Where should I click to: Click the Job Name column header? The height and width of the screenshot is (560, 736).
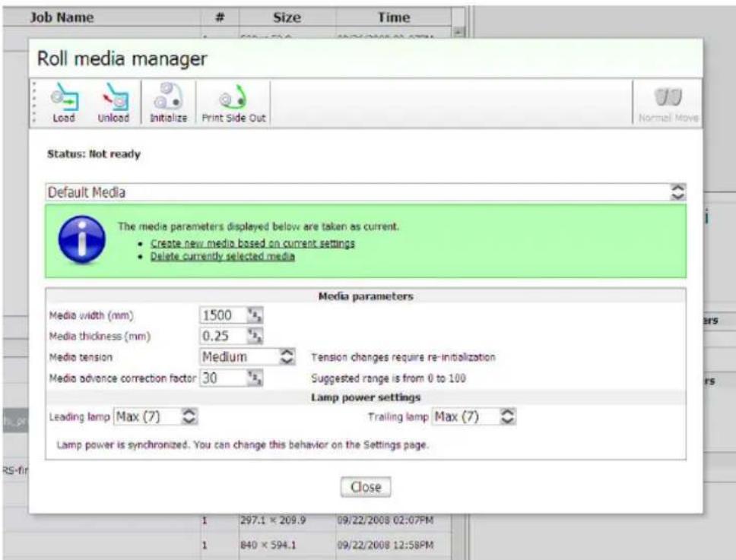click(x=62, y=17)
